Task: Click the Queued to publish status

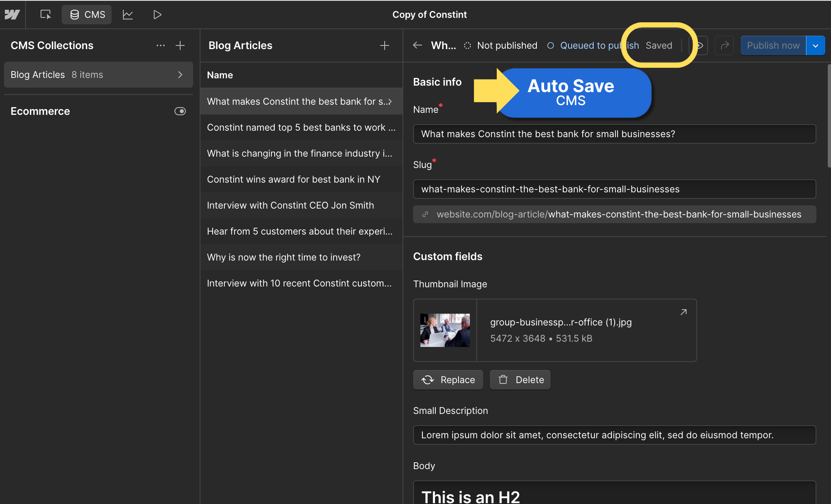Action: (x=593, y=45)
